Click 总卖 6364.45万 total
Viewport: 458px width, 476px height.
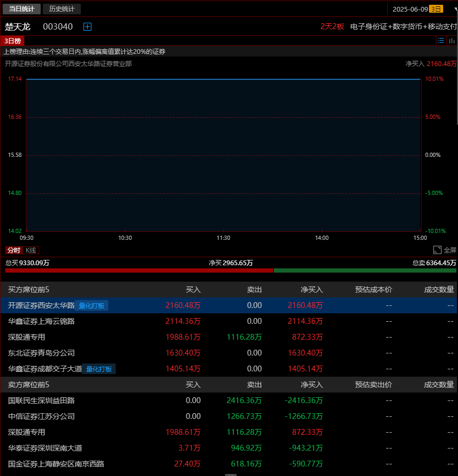[434, 263]
